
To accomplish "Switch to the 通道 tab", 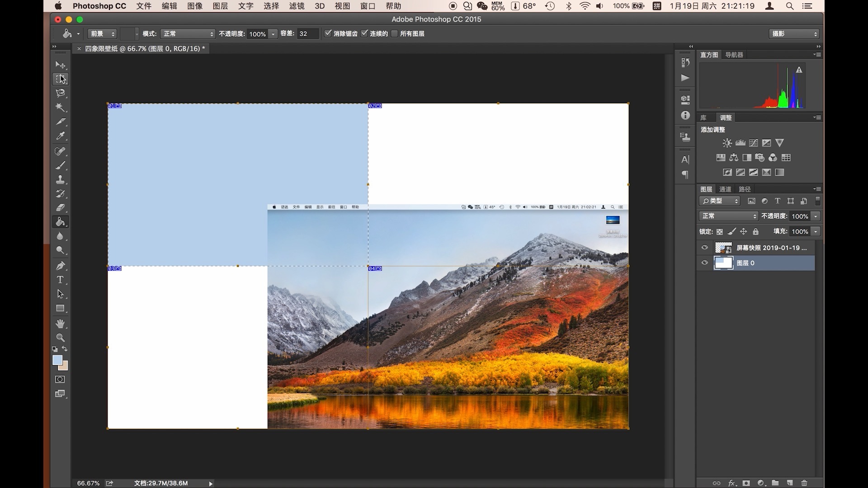I will [725, 189].
